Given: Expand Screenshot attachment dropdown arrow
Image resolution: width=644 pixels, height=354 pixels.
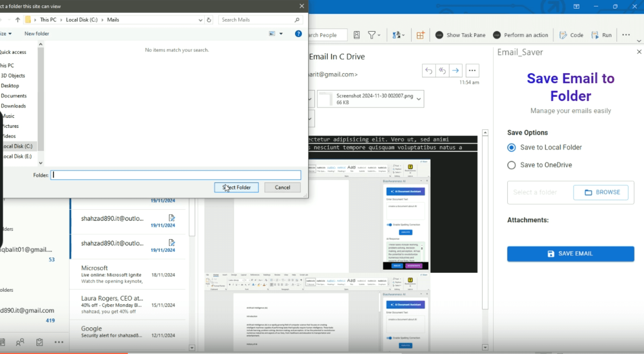Looking at the screenshot, I should (x=418, y=99).
